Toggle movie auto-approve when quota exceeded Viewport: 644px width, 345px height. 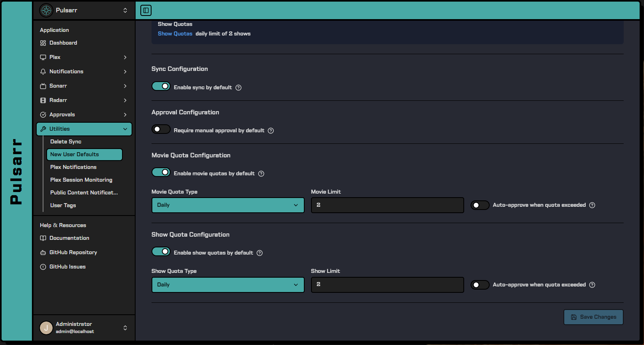pos(480,205)
